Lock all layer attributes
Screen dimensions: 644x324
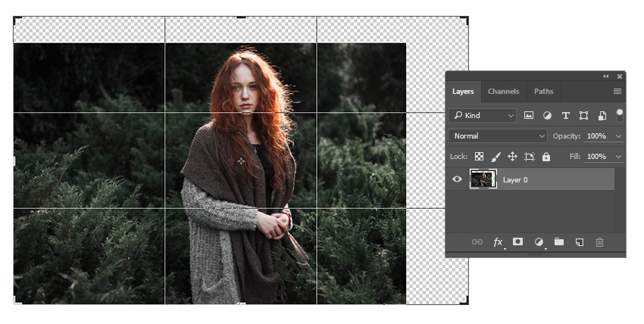click(546, 156)
